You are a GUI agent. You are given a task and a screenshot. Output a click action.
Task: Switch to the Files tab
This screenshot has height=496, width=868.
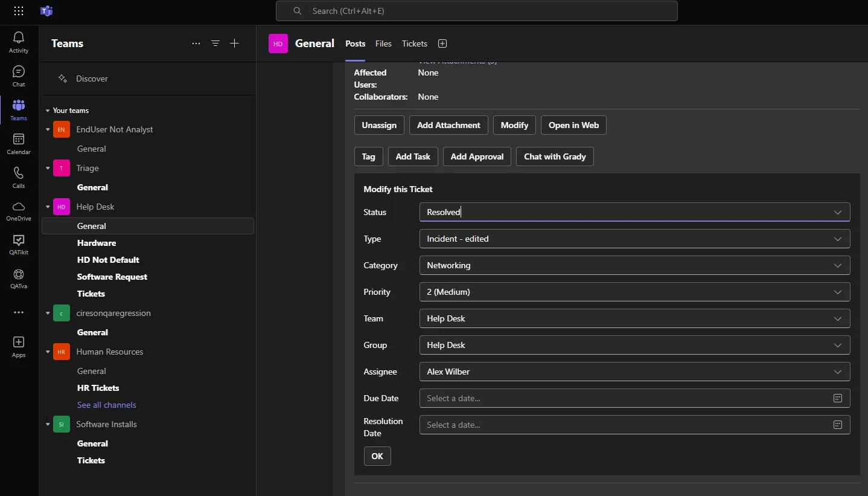tap(383, 43)
